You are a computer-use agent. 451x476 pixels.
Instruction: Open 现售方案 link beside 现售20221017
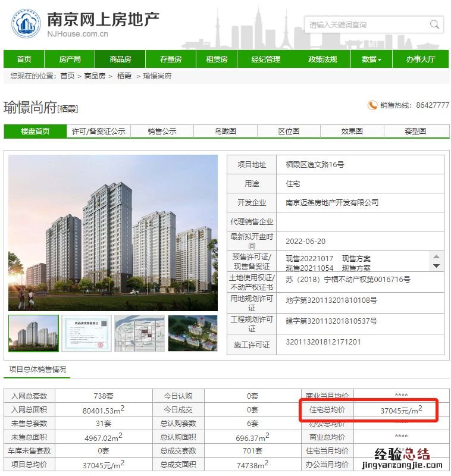356,259
